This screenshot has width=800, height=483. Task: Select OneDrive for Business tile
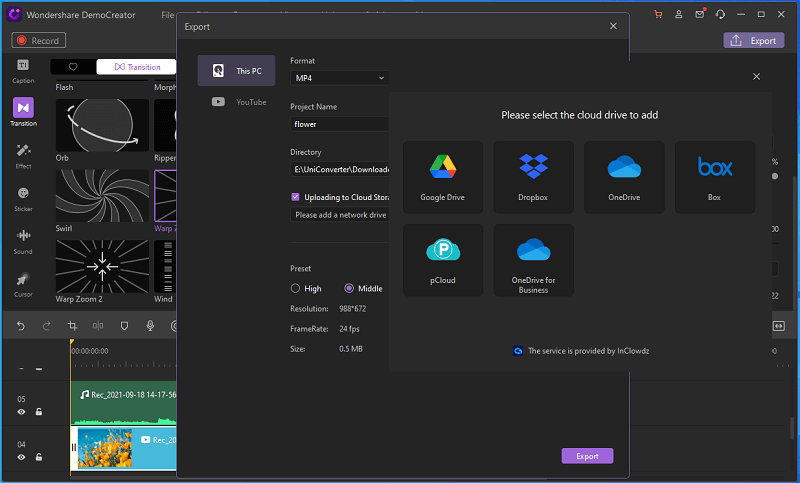coord(533,260)
